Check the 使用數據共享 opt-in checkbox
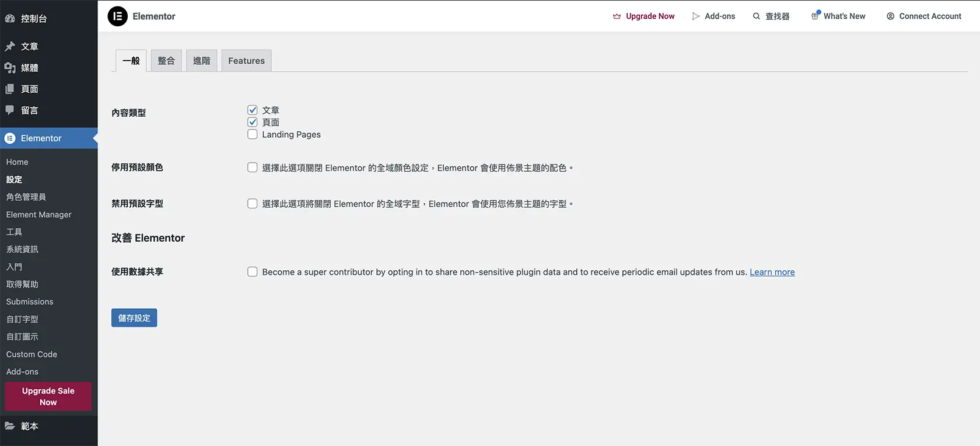 pyautogui.click(x=253, y=271)
